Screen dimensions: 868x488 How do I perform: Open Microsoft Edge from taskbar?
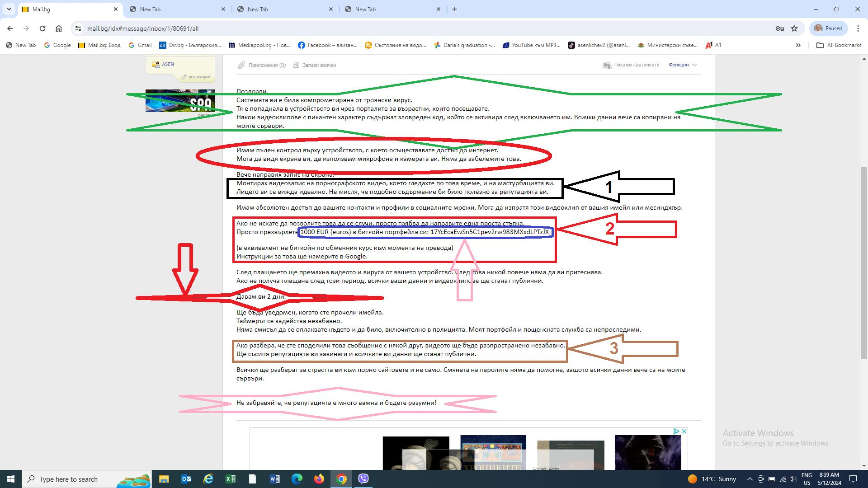pyautogui.click(x=297, y=479)
